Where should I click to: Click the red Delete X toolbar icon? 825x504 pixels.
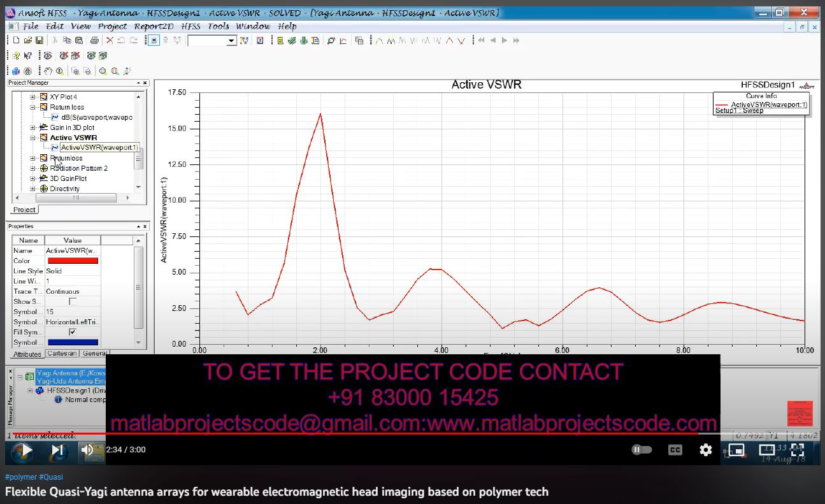(x=110, y=40)
